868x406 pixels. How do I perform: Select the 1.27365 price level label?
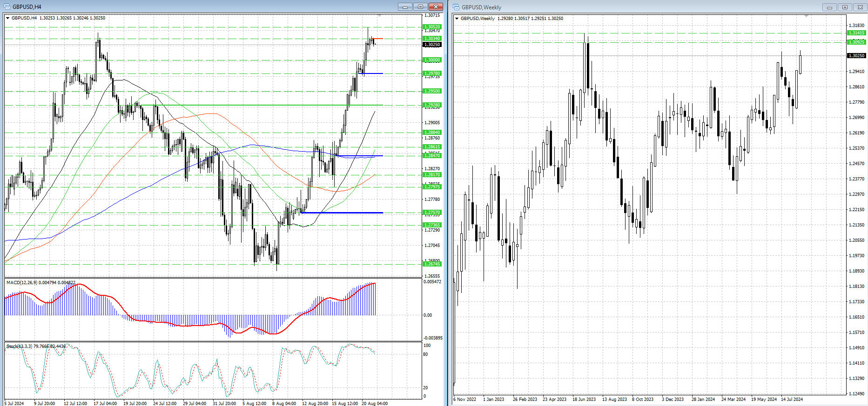coord(432,225)
